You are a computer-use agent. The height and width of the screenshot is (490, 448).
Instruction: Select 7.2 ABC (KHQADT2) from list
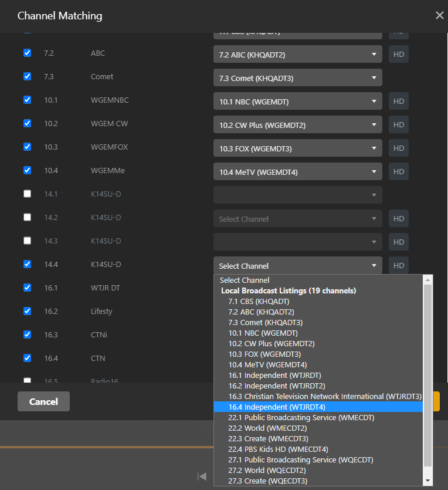click(318, 312)
